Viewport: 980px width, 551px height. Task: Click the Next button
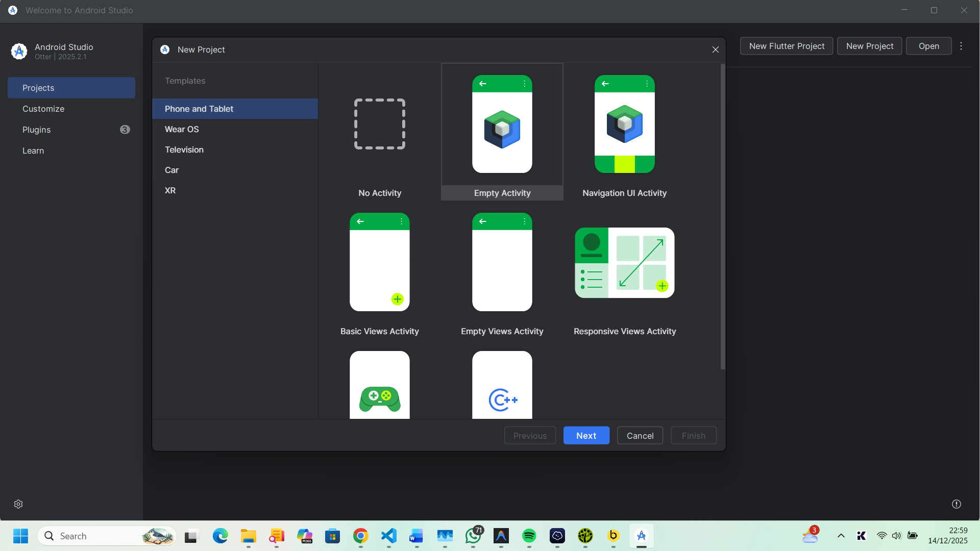586,436
